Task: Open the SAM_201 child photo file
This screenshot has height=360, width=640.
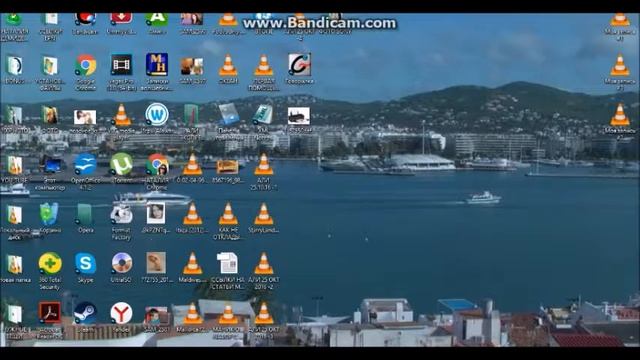Action: point(156,316)
